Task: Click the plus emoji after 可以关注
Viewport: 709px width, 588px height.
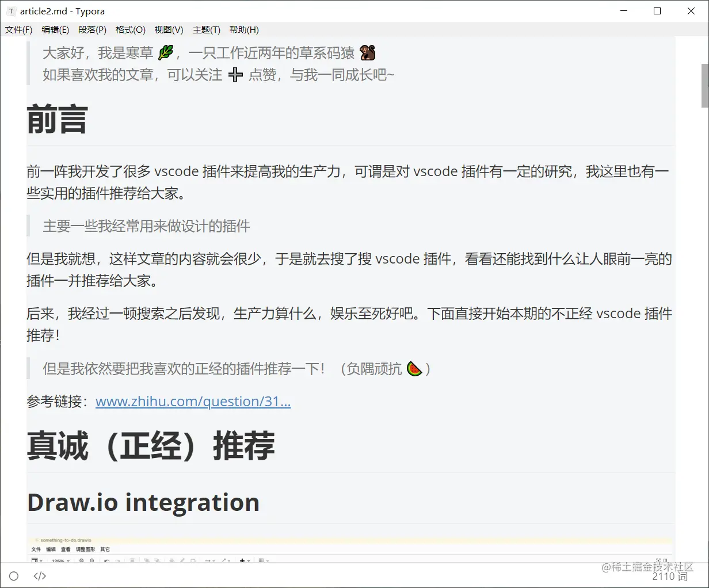Action: point(235,74)
